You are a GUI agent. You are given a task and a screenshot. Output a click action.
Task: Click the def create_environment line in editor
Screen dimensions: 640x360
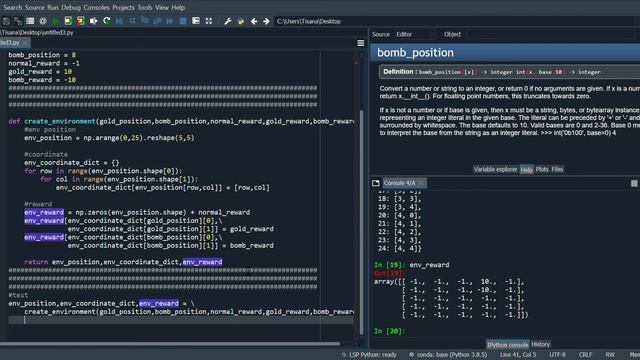pos(181,121)
